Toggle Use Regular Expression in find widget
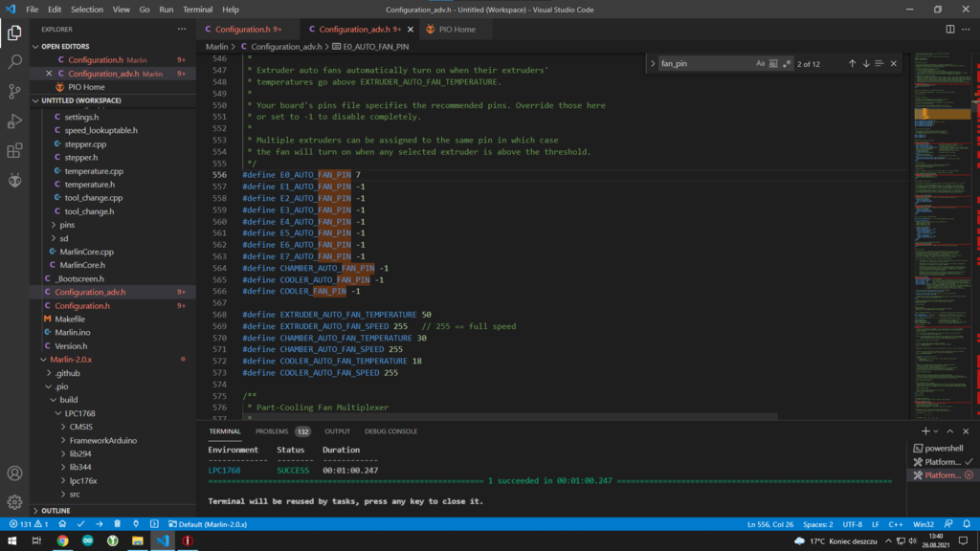Viewport: 980px width, 551px height. pyautogui.click(x=787, y=64)
